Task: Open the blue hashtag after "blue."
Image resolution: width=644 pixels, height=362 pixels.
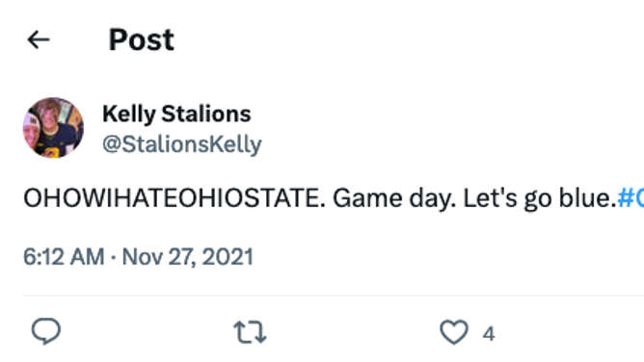Action: point(631,198)
